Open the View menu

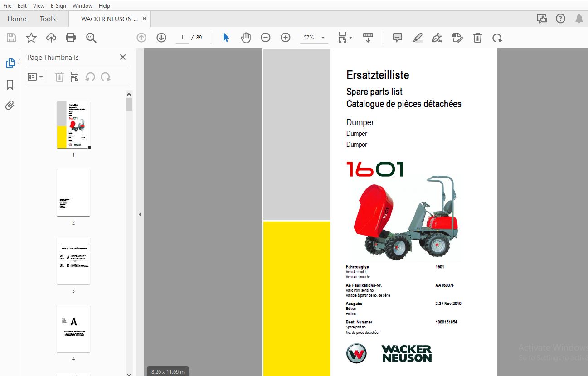click(39, 5)
